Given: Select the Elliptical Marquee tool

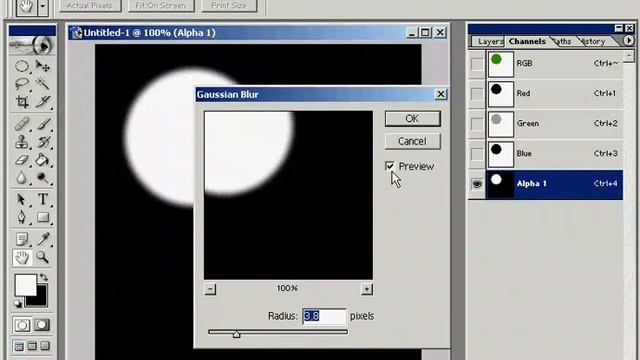Looking at the screenshot, I should point(22,66).
